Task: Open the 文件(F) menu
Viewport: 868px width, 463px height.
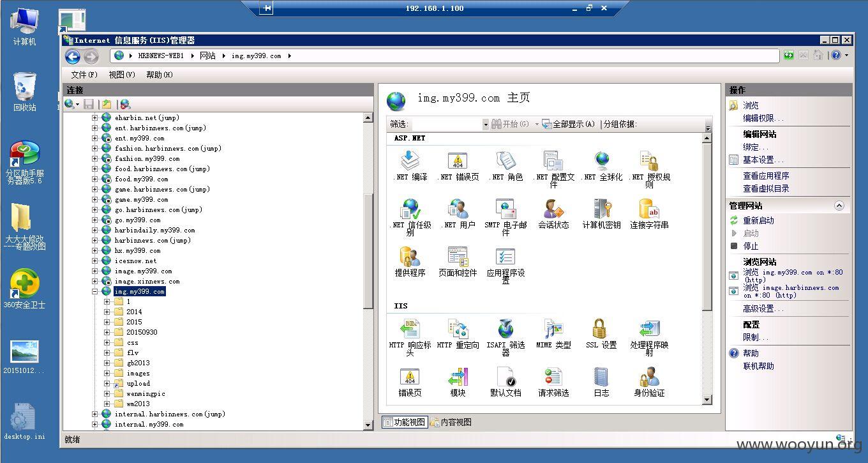Action: click(x=84, y=75)
